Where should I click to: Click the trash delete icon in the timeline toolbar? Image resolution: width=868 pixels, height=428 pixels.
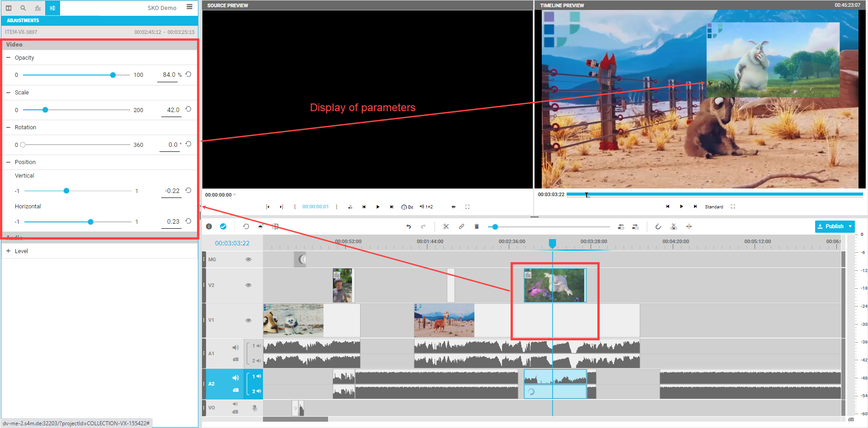[x=476, y=226]
